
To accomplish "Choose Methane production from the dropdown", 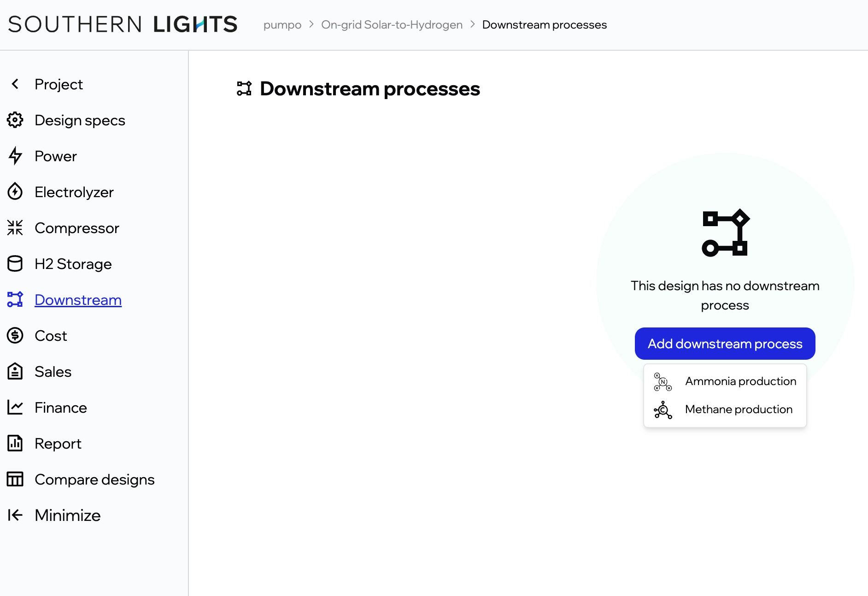I will (725, 409).
